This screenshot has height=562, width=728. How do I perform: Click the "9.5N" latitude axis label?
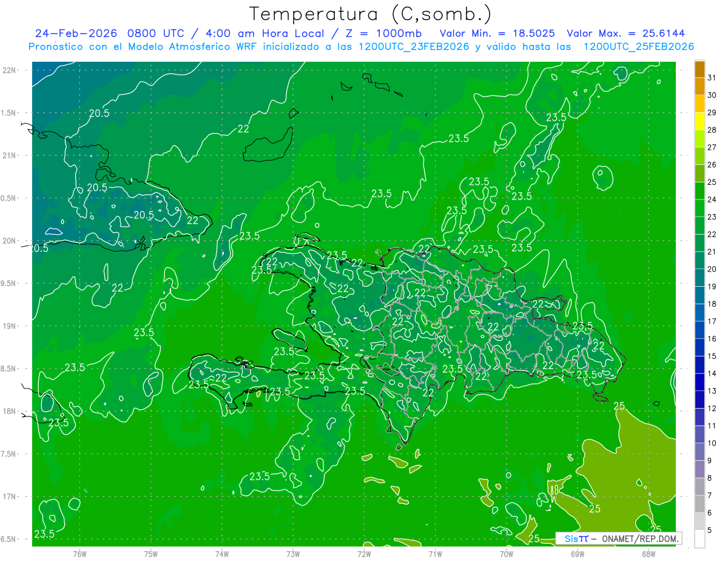pyautogui.click(x=9, y=283)
